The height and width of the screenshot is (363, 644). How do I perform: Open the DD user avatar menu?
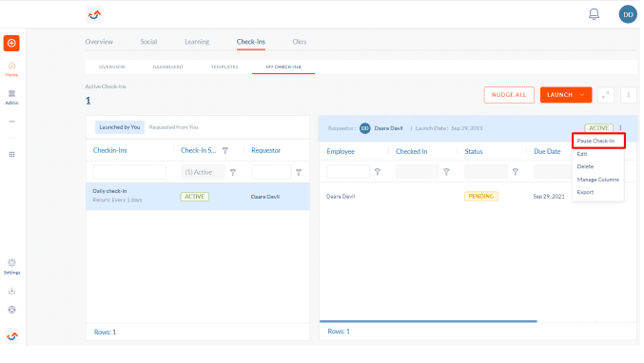coord(628,14)
